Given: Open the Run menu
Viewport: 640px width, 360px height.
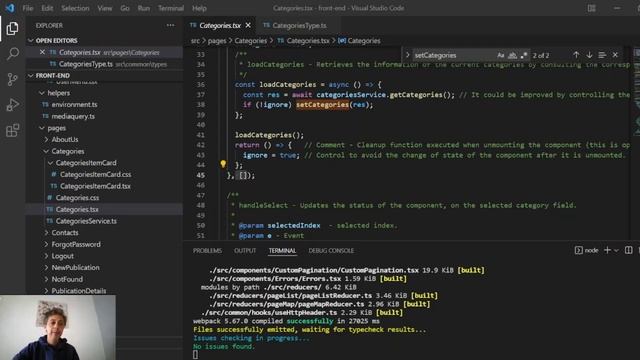Looking at the screenshot, I should tap(143, 8).
